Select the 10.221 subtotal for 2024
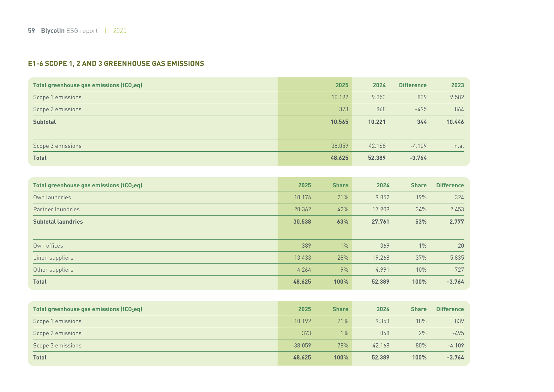The image size is (554, 392). (377, 122)
